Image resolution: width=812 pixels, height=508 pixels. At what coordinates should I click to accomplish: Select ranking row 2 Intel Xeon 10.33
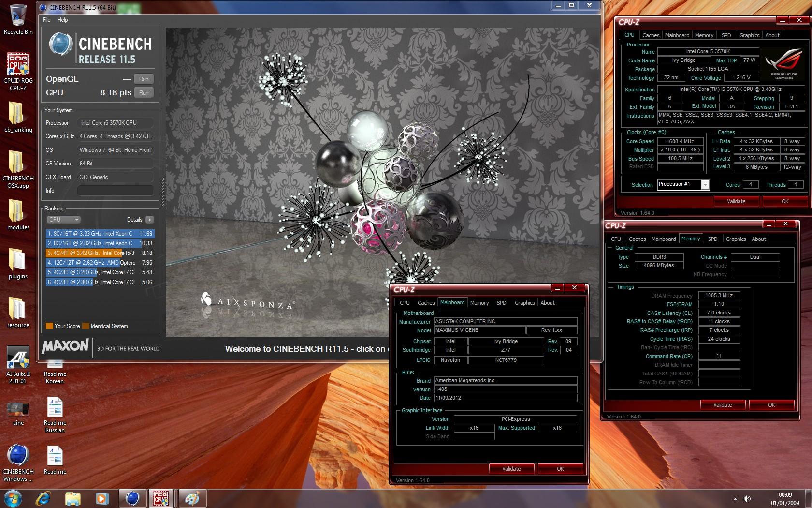[100, 243]
